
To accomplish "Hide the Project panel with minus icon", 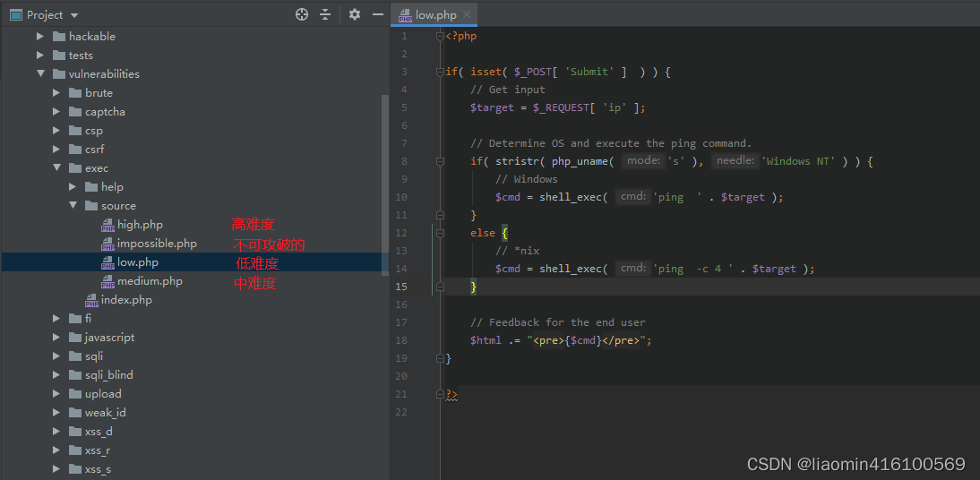I will click(x=377, y=14).
